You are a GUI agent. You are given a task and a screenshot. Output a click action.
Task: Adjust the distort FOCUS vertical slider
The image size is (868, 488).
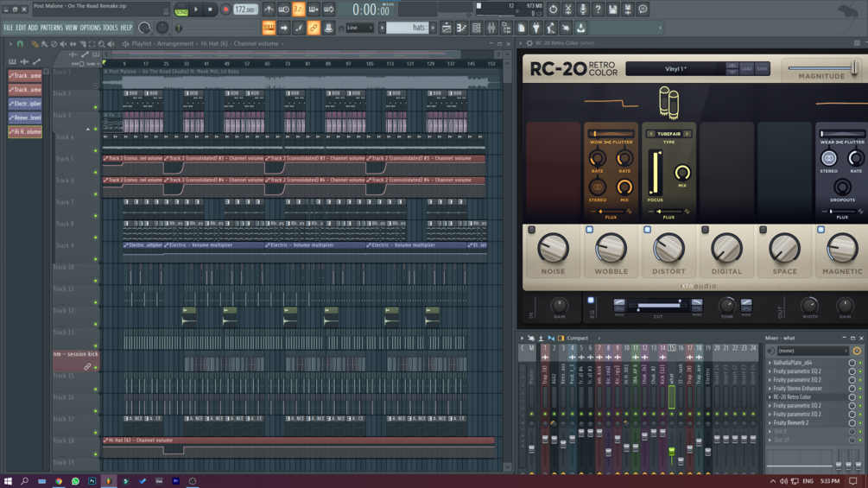(656, 173)
